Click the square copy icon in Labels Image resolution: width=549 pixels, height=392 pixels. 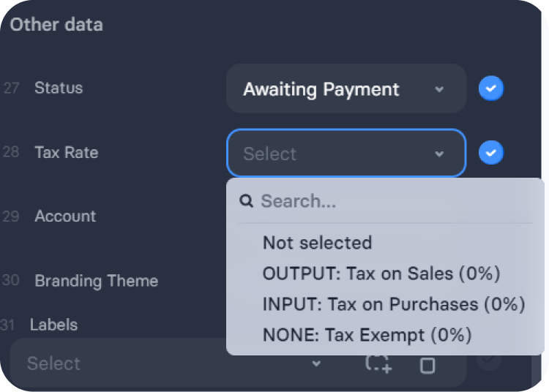coord(427,366)
